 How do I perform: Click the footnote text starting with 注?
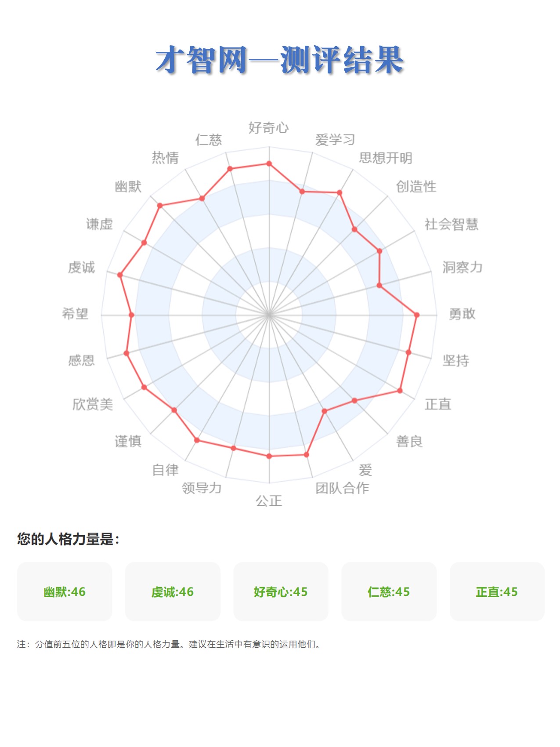pos(169,644)
